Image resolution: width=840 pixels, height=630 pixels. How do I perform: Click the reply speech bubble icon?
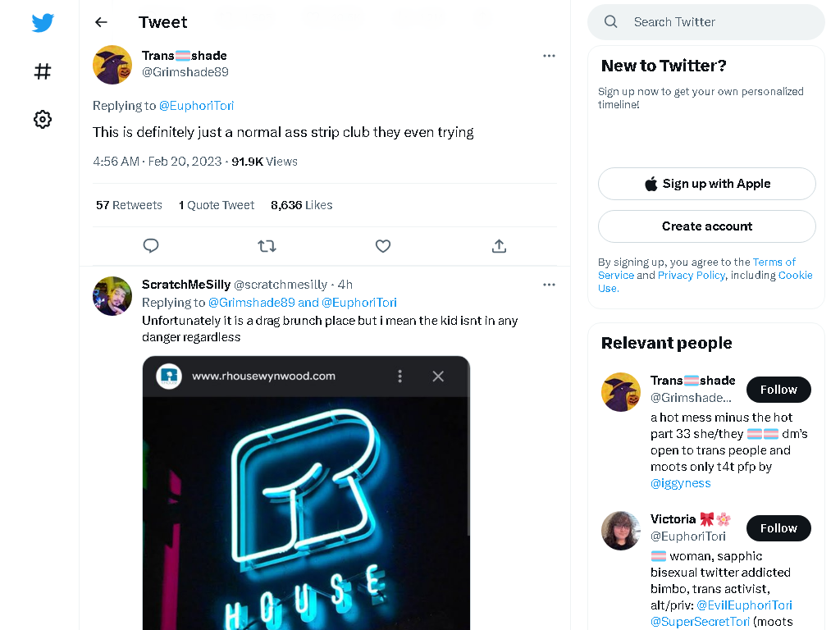[151, 246]
